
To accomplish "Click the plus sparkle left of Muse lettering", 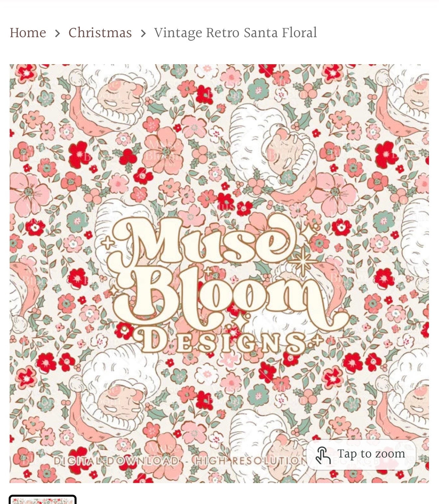I will [107, 242].
